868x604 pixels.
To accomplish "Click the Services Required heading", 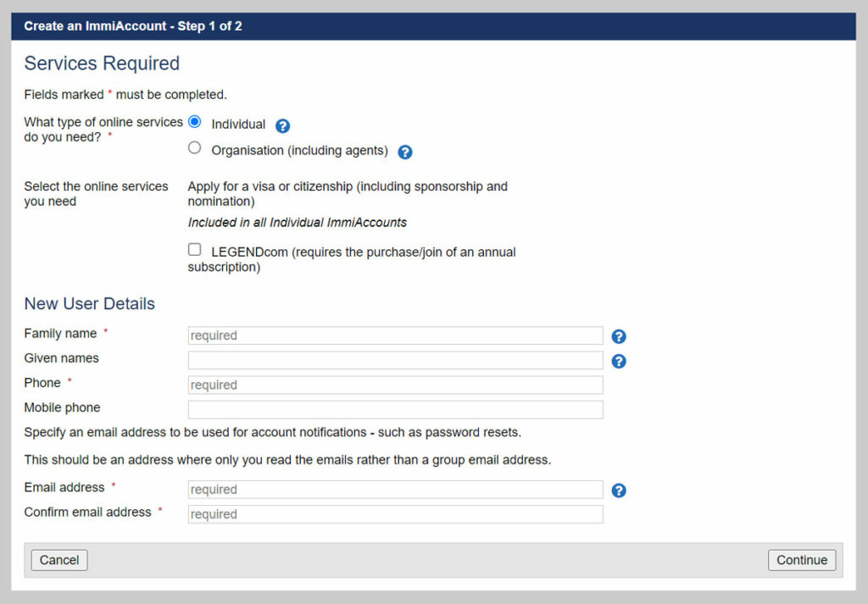I will 102,64.
